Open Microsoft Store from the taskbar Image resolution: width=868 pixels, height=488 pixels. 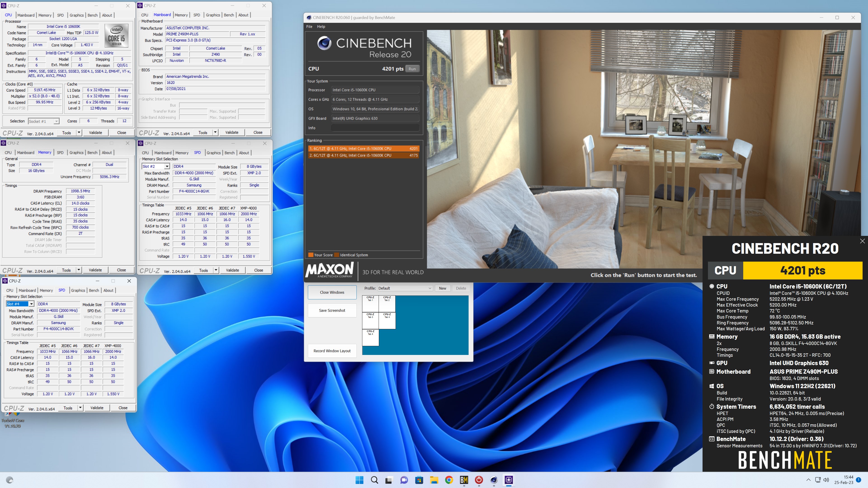pos(419,480)
